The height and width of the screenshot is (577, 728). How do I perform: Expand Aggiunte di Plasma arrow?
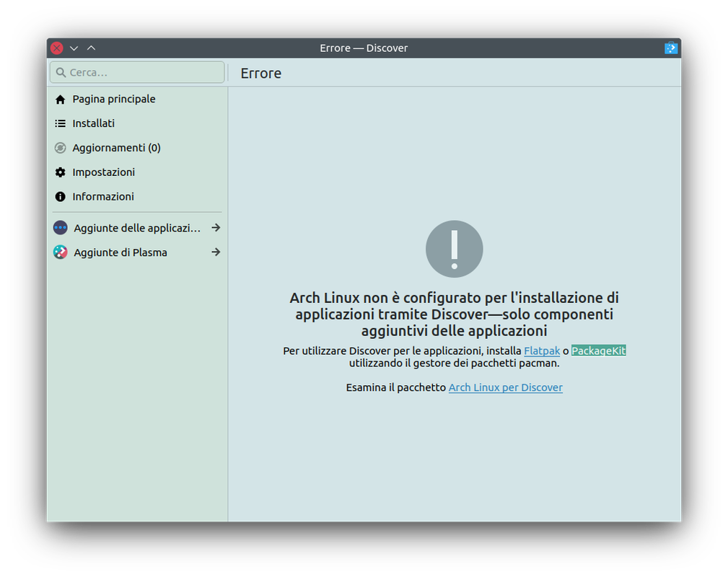pos(216,252)
